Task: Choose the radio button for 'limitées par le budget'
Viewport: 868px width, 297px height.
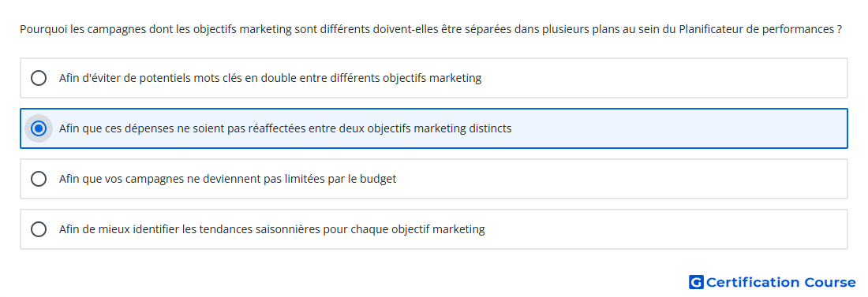Action: (x=39, y=179)
